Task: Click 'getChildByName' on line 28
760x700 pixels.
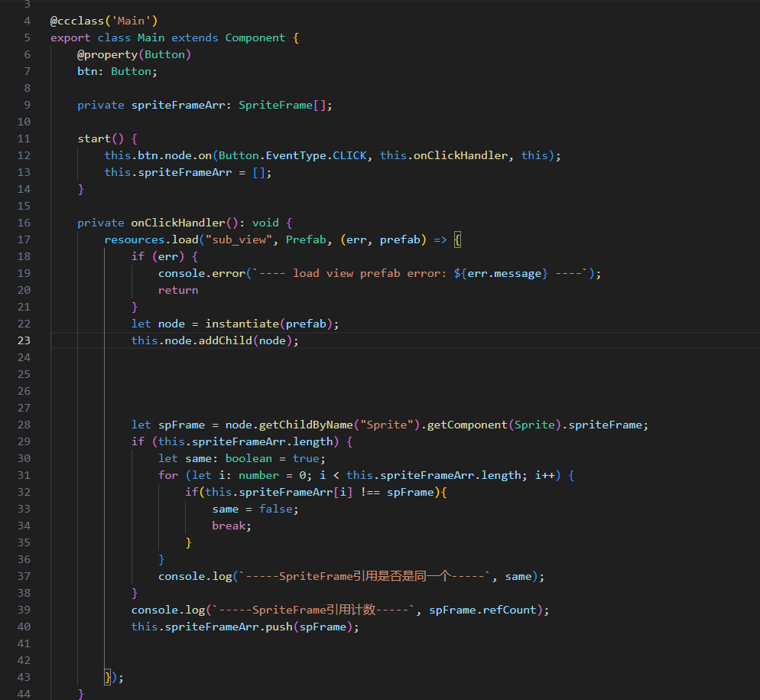Action: [x=306, y=425]
